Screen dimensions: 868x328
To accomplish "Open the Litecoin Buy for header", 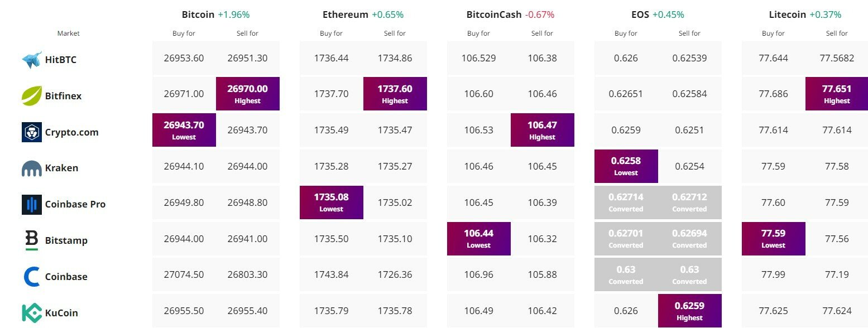I will 773,33.
